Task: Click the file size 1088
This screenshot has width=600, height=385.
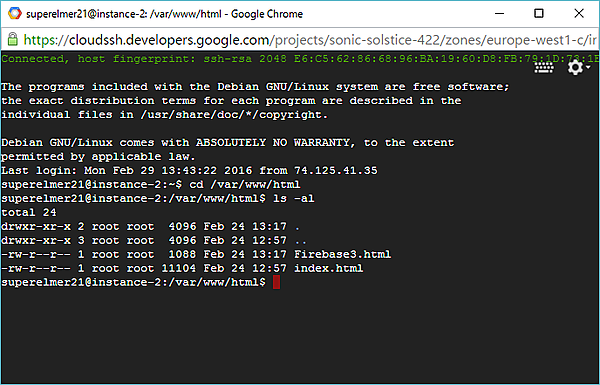Action: 182,254
